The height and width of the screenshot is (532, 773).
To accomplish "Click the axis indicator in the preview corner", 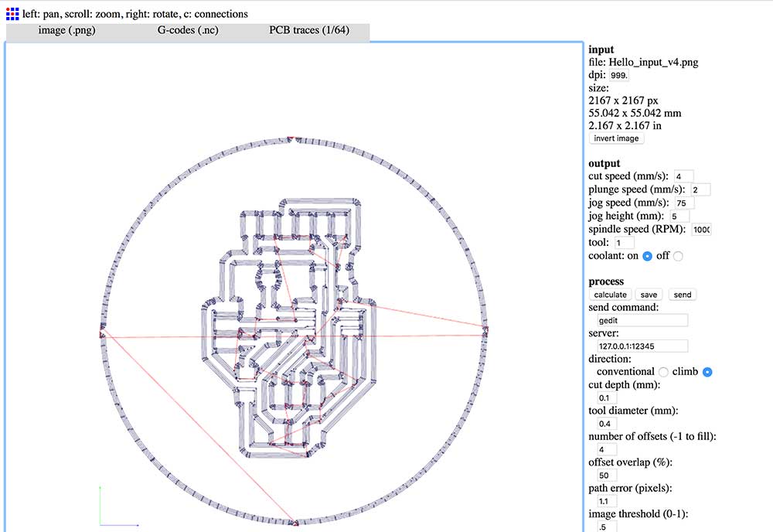I will coord(119,506).
